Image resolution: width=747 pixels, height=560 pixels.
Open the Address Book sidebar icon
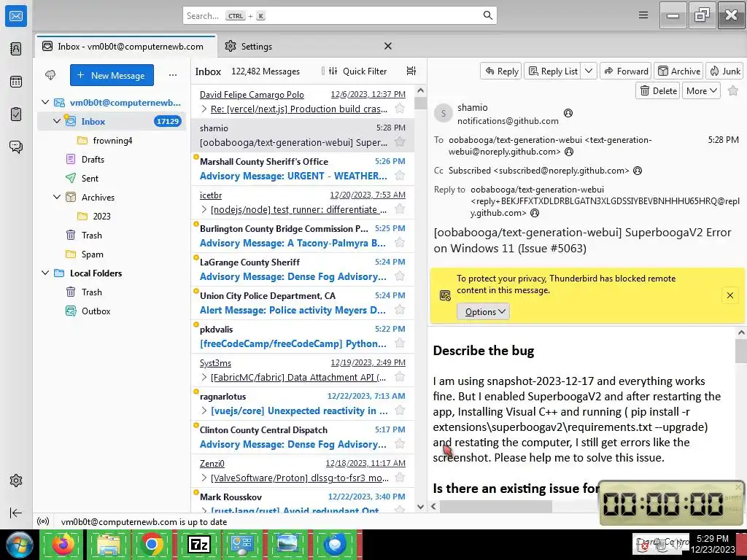16,49
